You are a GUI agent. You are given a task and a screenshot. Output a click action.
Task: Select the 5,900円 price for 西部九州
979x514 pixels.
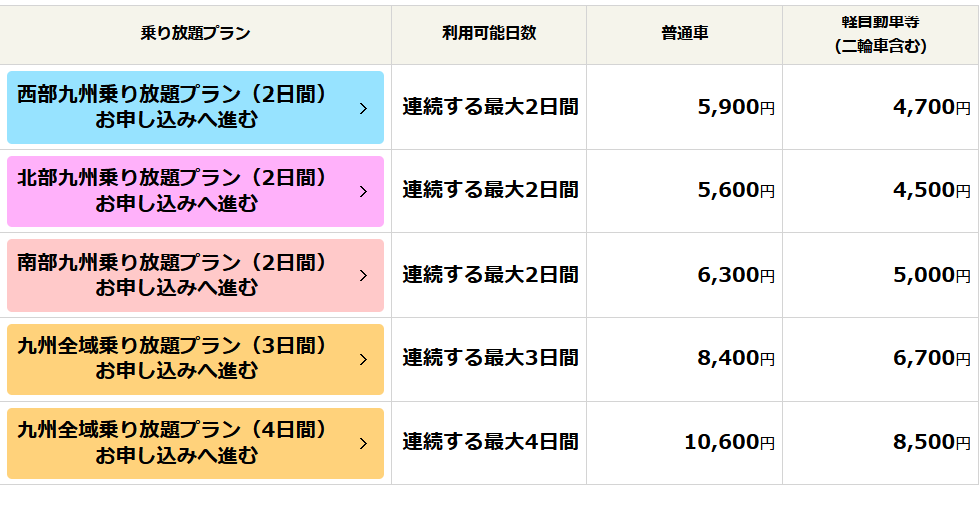pyautogui.click(x=735, y=107)
